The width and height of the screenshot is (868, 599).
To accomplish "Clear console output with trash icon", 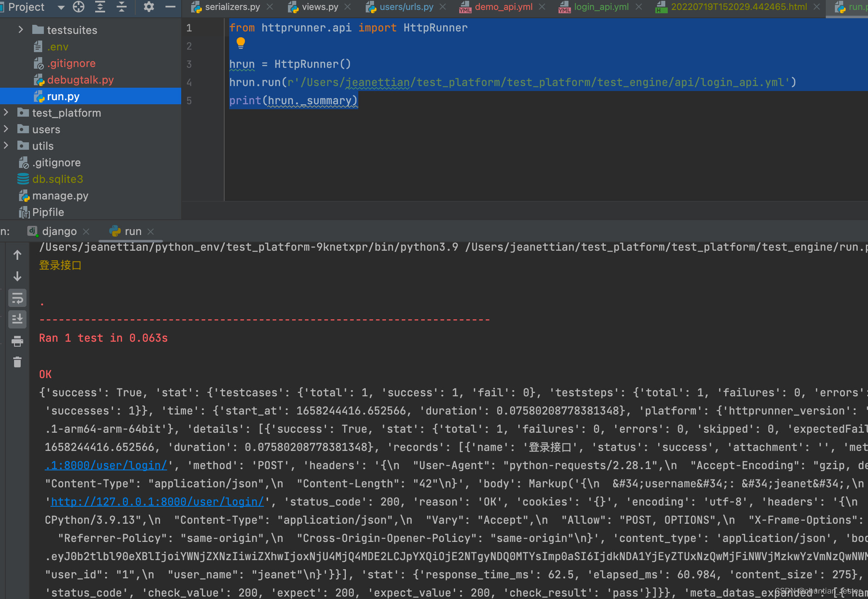I will pyautogui.click(x=17, y=362).
